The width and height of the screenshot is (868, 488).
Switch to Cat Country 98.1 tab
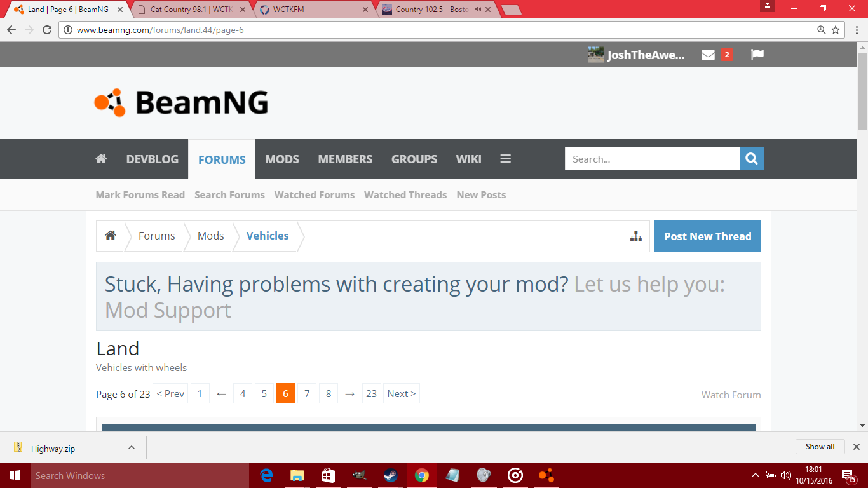click(x=191, y=10)
